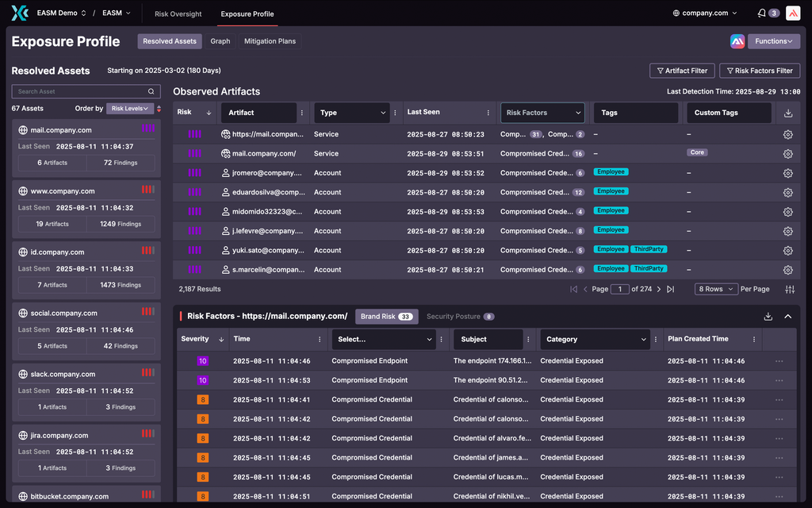The image size is (812, 508).
Task: Click the page number input field
Action: 619,289
